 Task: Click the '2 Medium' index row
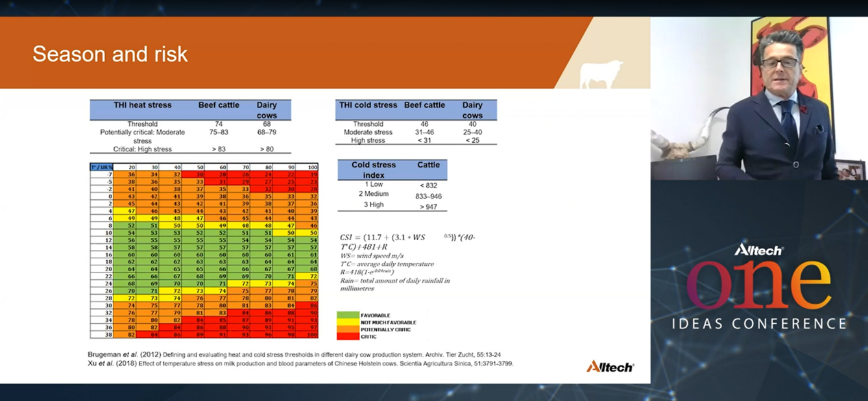(374, 194)
